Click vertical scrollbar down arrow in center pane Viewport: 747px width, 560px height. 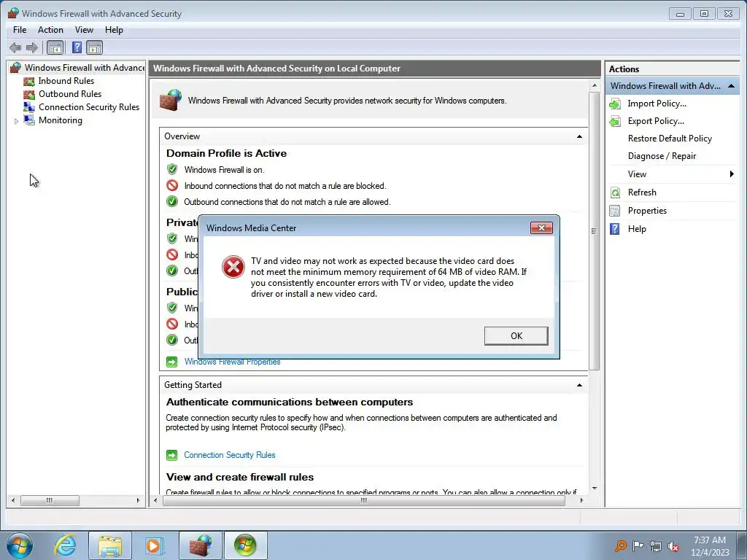tap(594, 488)
